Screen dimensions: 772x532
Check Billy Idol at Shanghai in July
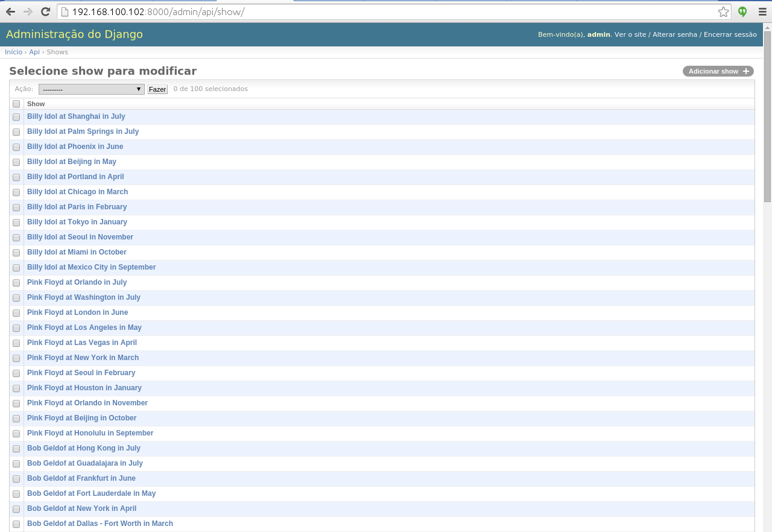coord(16,117)
